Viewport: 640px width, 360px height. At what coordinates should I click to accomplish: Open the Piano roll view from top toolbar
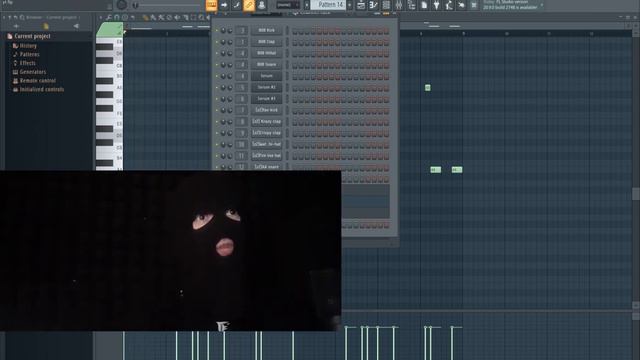click(x=373, y=5)
